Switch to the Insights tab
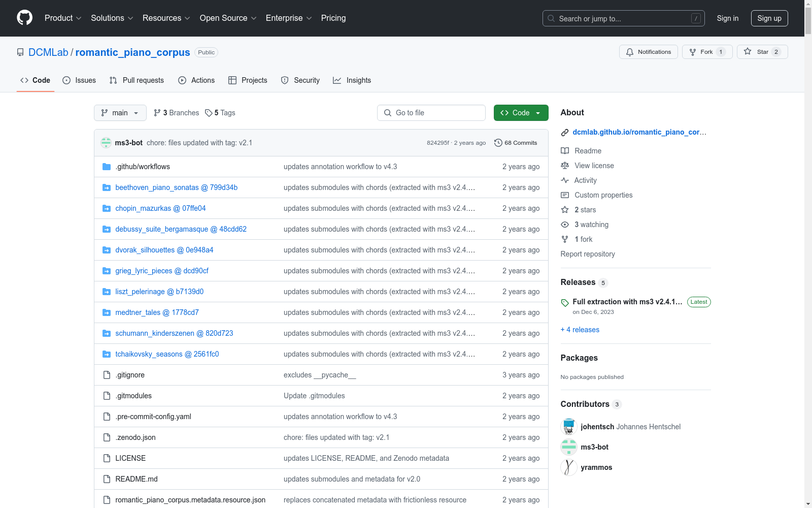 [352, 80]
